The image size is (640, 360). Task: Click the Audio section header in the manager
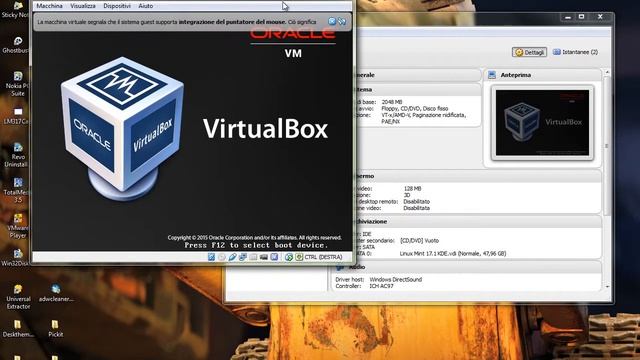[x=465, y=267]
